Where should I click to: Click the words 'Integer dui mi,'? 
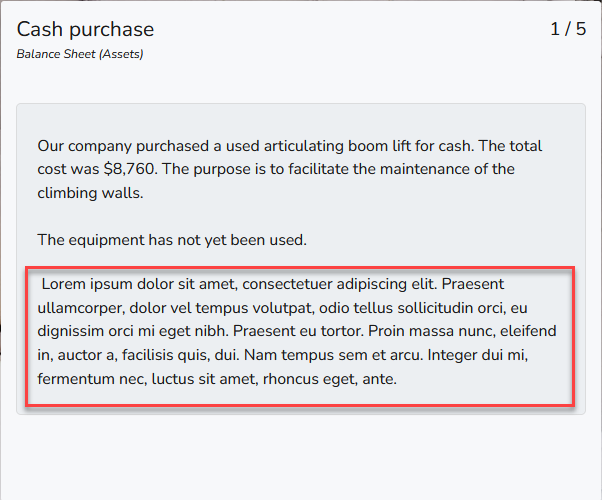(x=476, y=355)
